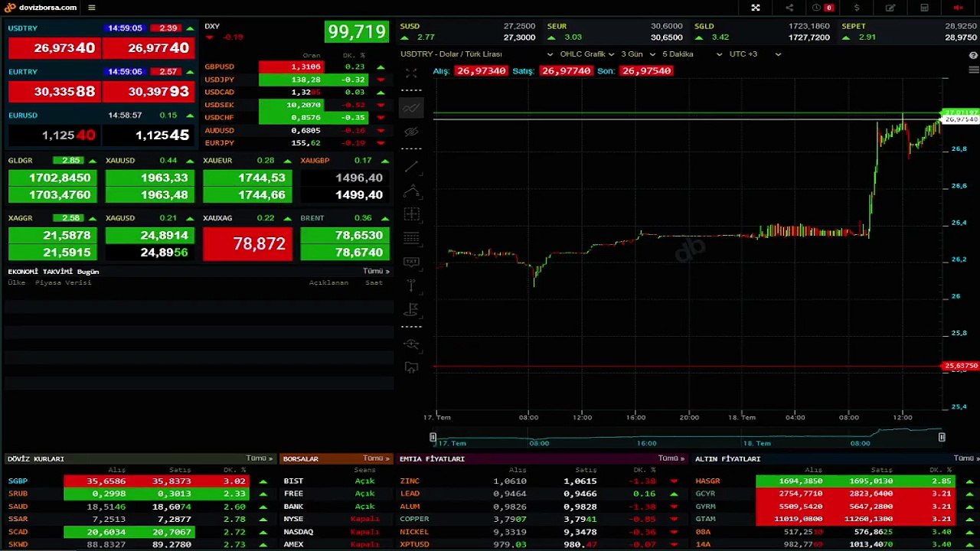Select the SGLD ticker at top
The height and width of the screenshot is (551, 980).
tap(762, 31)
